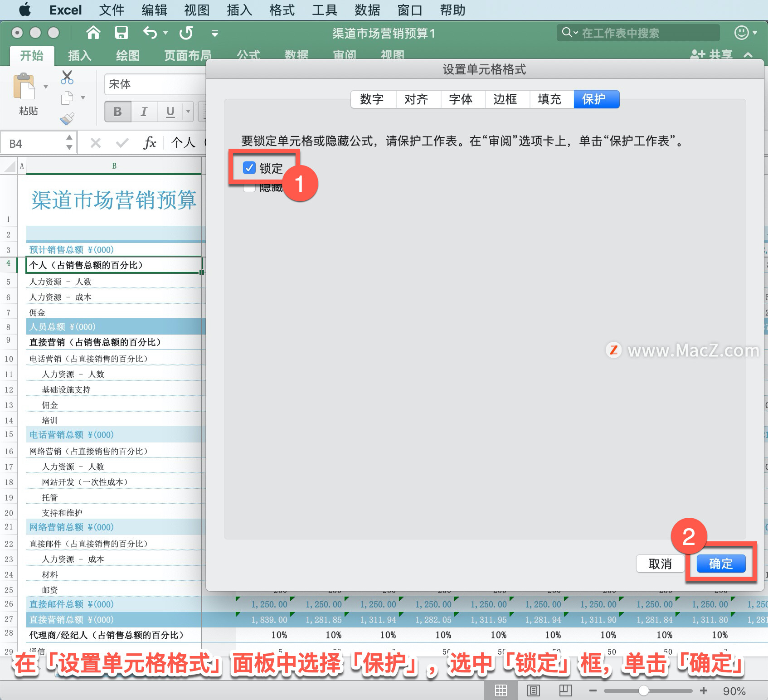Select column B header
768x700 pixels.
114,166
